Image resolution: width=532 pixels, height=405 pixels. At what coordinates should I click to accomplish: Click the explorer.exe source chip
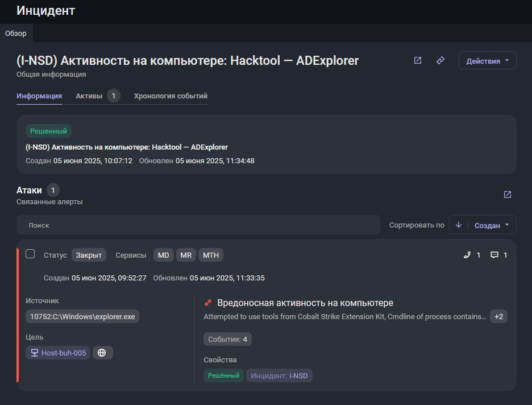[x=82, y=316]
